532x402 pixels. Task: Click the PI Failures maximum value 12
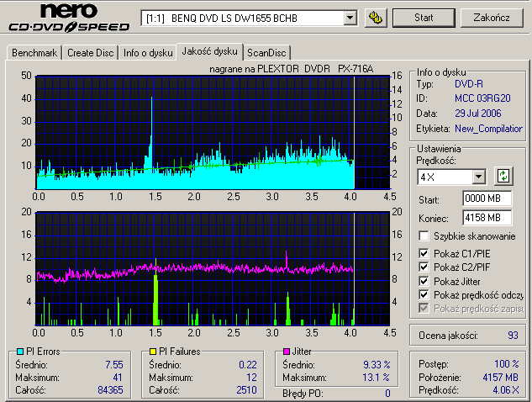[x=251, y=378]
